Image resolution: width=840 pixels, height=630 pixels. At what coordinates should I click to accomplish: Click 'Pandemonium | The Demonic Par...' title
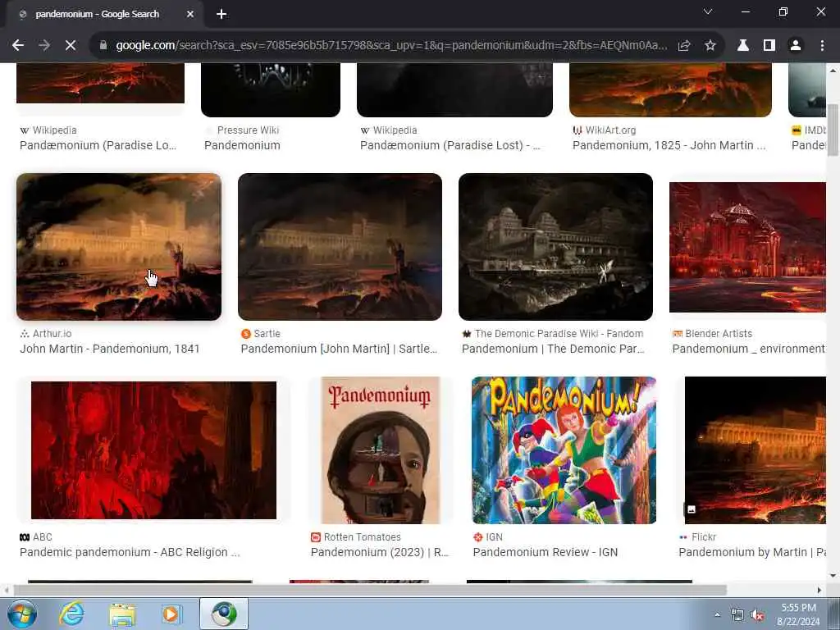pyautogui.click(x=553, y=349)
